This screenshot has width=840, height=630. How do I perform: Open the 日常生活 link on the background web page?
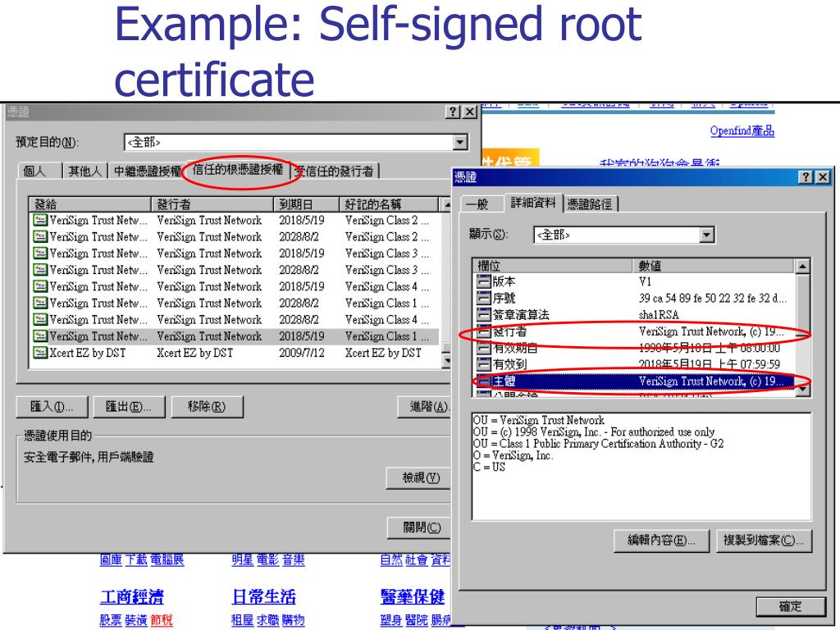pos(263,596)
